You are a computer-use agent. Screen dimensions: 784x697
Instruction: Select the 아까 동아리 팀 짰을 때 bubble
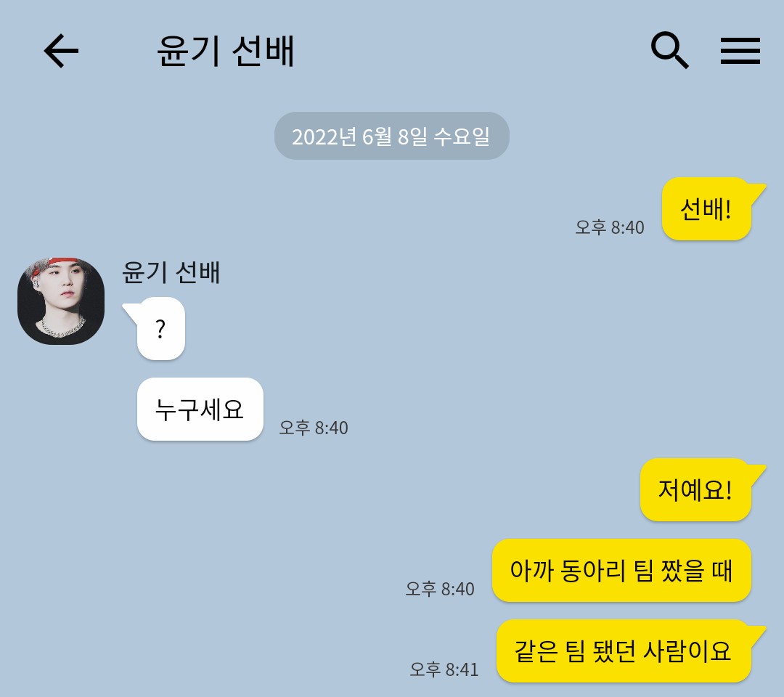pos(621,571)
